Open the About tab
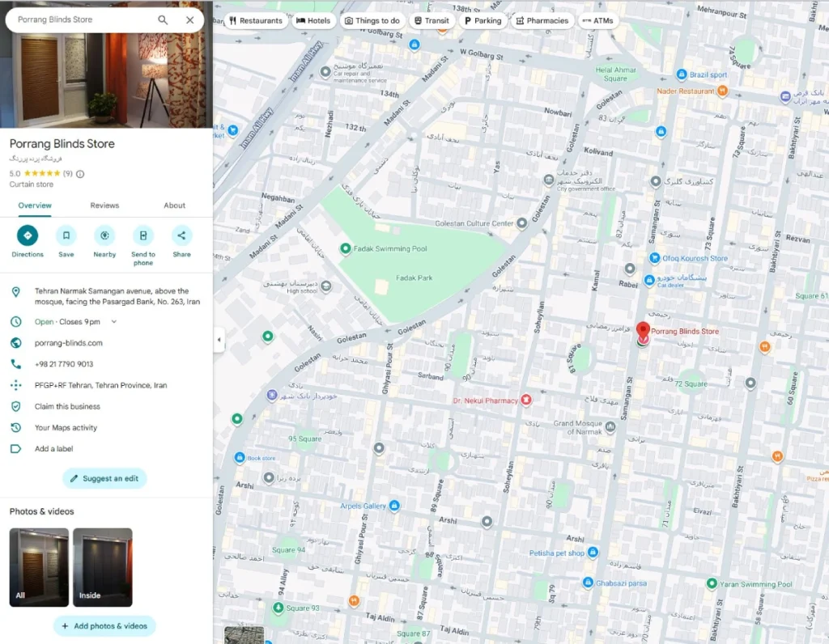The width and height of the screenshot is (829, 644). click(174, 205)
